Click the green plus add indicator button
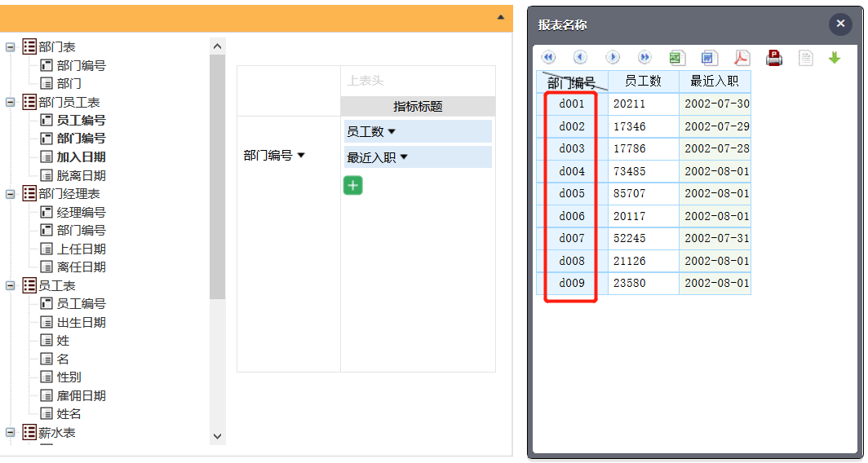This screenshot has height=463, width=868. coord(352,185)
